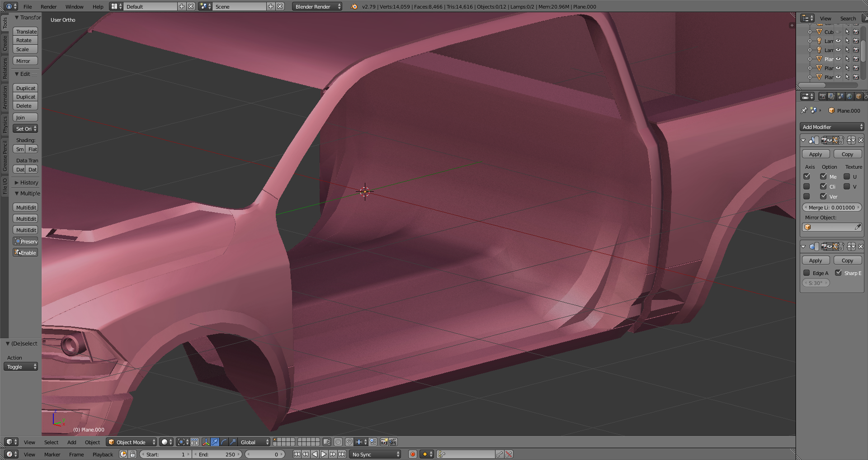Open the Object Mode selector
The width and height of the screenshot is (868, 460).
[x=132, y=442]
